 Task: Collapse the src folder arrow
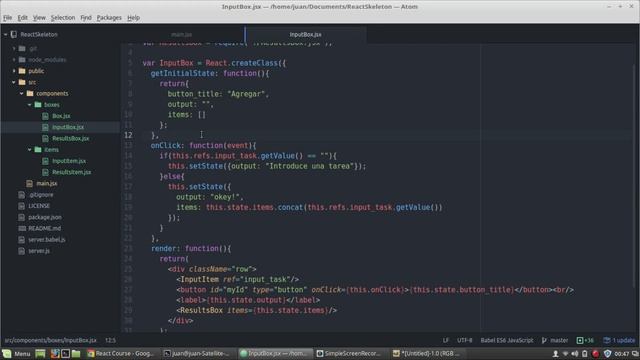(14, 82)
